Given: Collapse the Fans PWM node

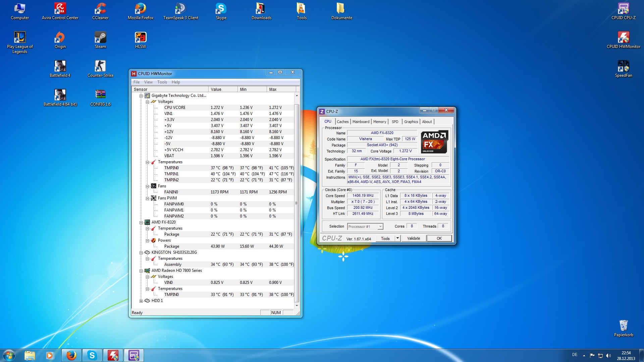Looking at the screenshot, I should tap(147, 198).
